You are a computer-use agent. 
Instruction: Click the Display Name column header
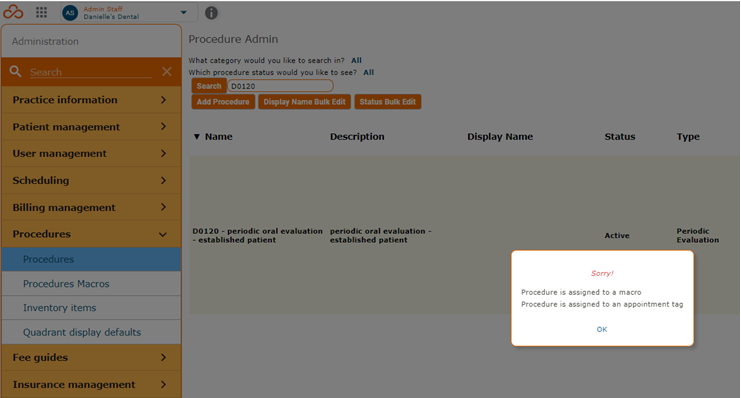500,137
